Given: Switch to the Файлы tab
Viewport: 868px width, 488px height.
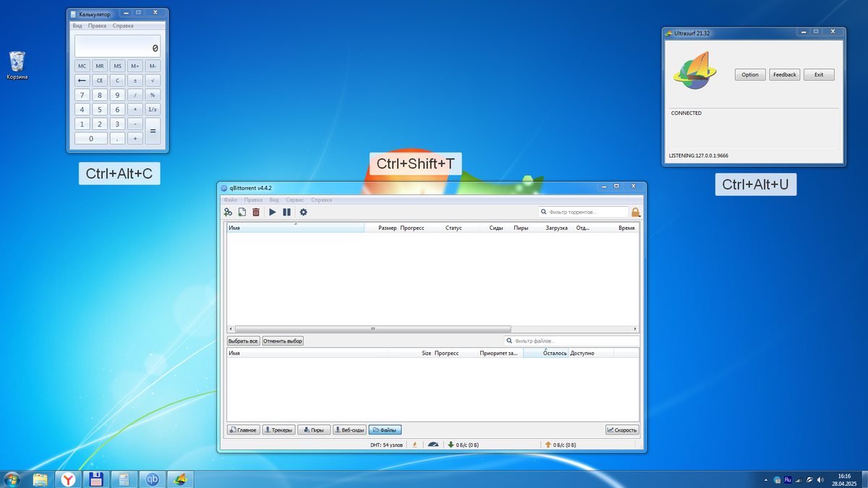Looking at the screenshot, I should point(385,429).
